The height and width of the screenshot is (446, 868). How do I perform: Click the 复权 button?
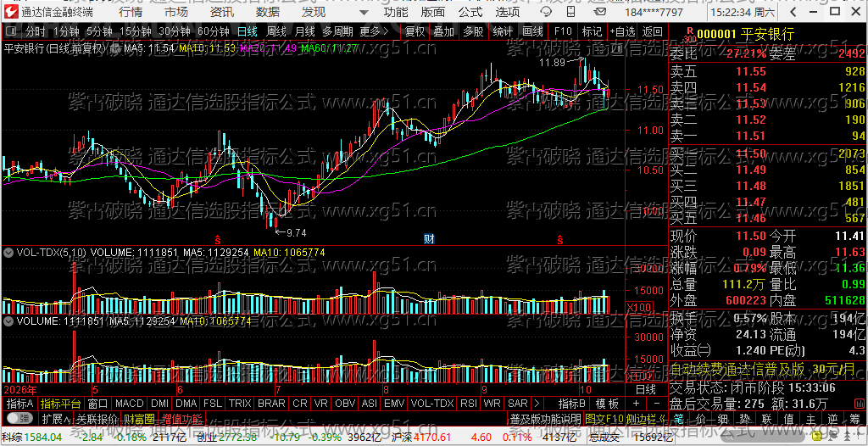point(415,32)
